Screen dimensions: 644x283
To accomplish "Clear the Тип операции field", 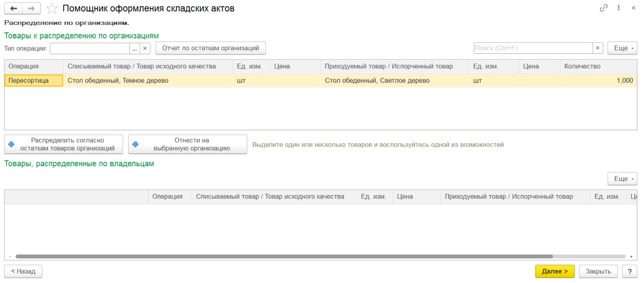I will point(145,48).
